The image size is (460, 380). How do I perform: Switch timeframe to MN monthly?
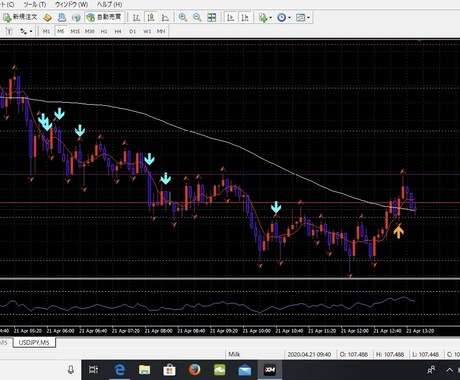[161, 31]
